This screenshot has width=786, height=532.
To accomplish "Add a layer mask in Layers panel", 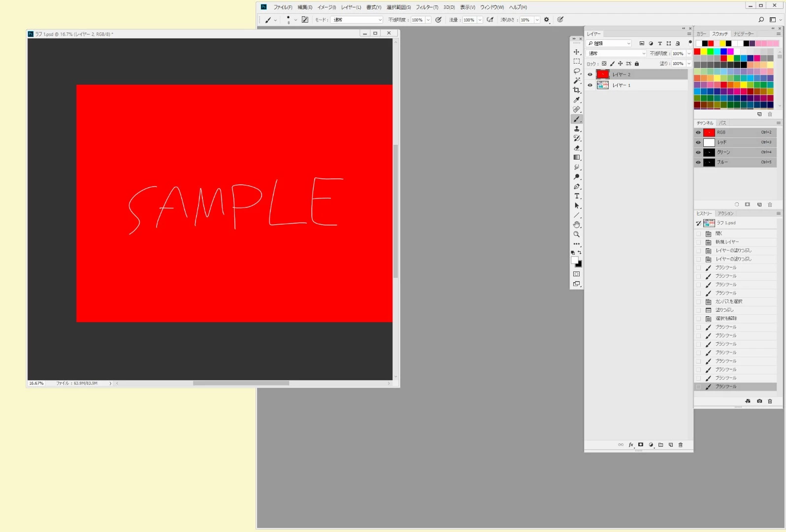I will click(x=641, y=445).
